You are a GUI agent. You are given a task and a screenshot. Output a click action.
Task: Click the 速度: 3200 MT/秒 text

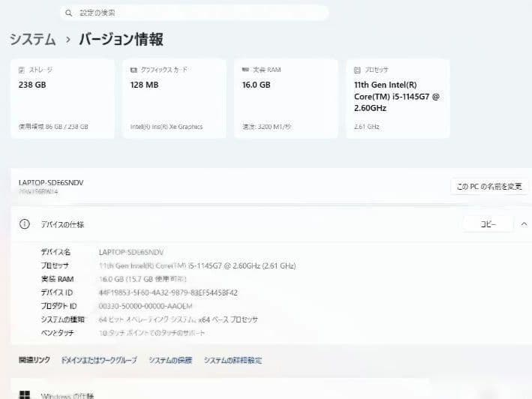tap(266, 127)
